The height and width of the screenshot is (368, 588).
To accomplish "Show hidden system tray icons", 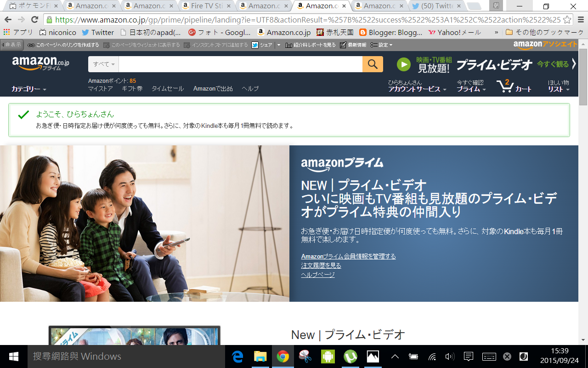I will point(395,356).
